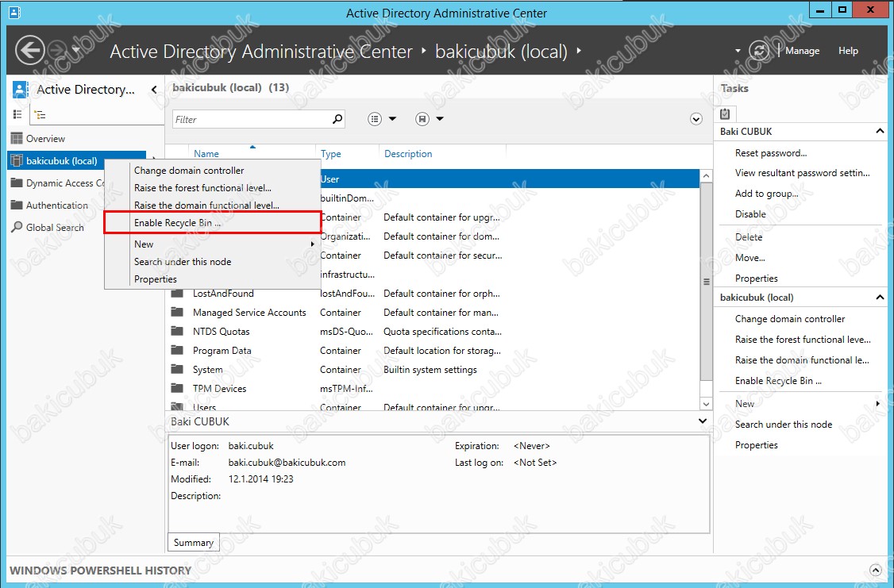Sort list by Name column header
Viewport: 894px width, 588px height.
click(206, 154)
